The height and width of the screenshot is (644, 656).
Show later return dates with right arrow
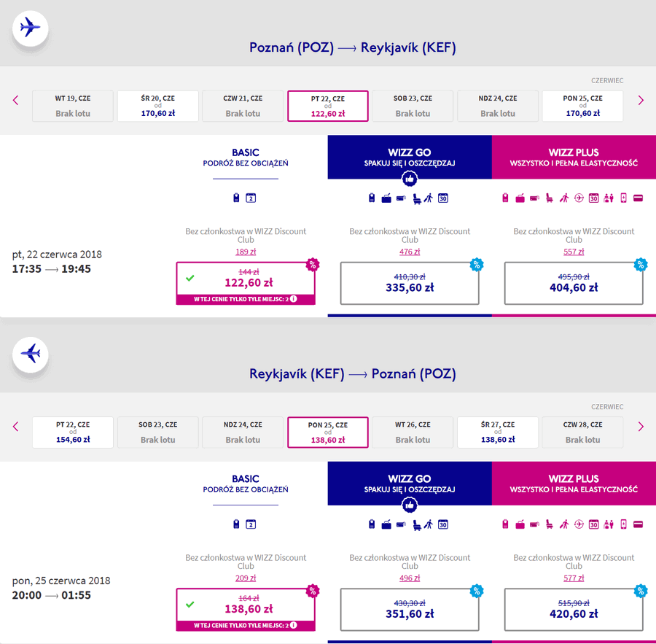click(641, 426)
